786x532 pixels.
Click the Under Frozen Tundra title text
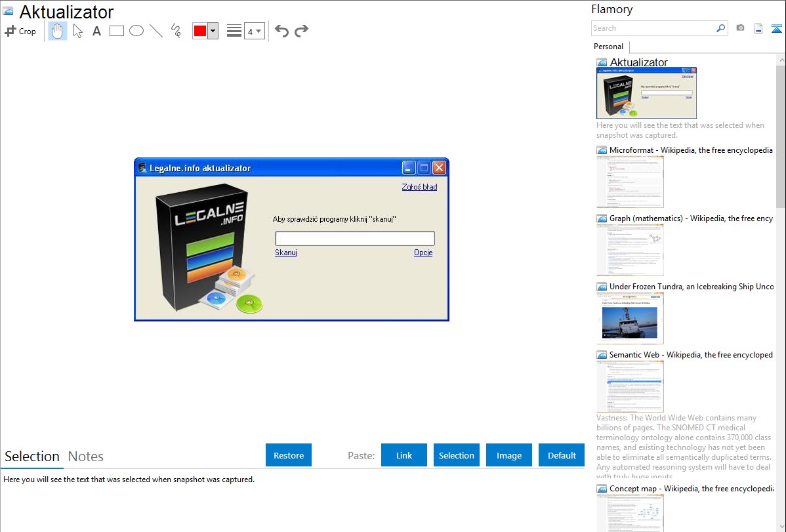[692, 287]
